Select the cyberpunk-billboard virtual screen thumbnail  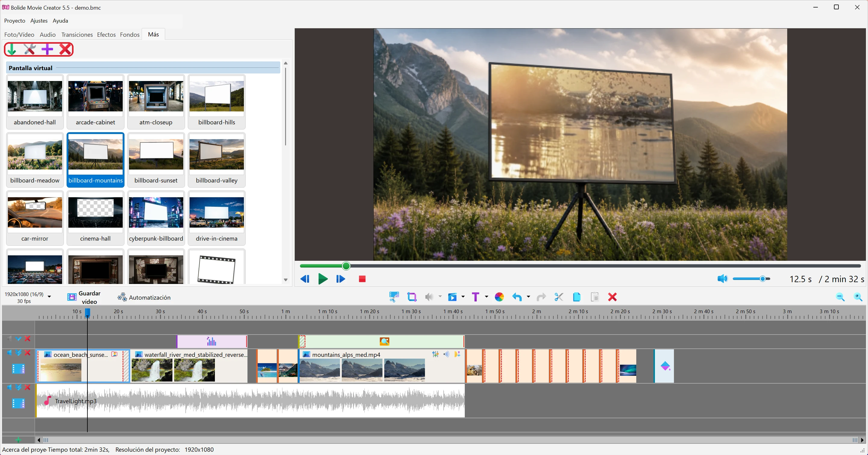click(x=156, y=218)
